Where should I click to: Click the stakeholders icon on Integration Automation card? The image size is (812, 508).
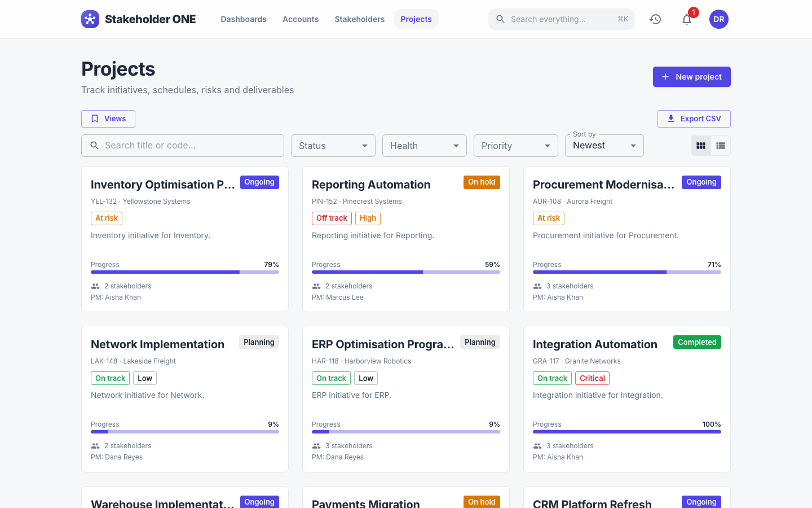pos(537,446)
